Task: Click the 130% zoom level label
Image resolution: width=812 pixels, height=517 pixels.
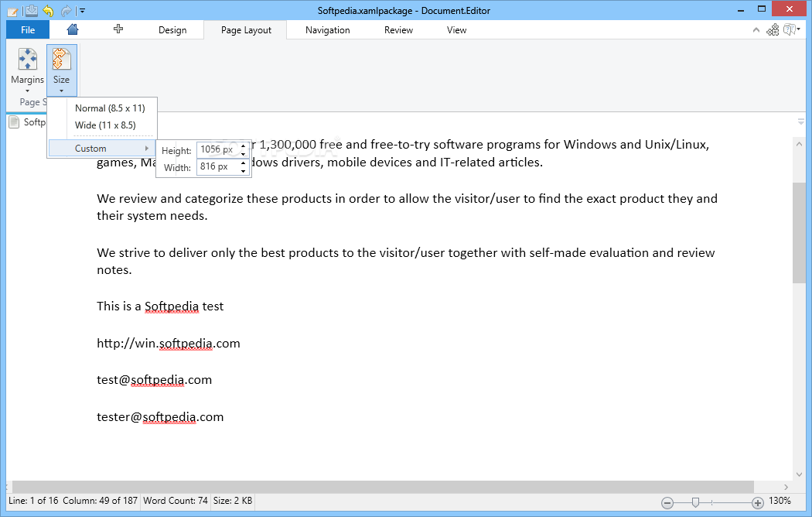Action: [x=780, y=501]
